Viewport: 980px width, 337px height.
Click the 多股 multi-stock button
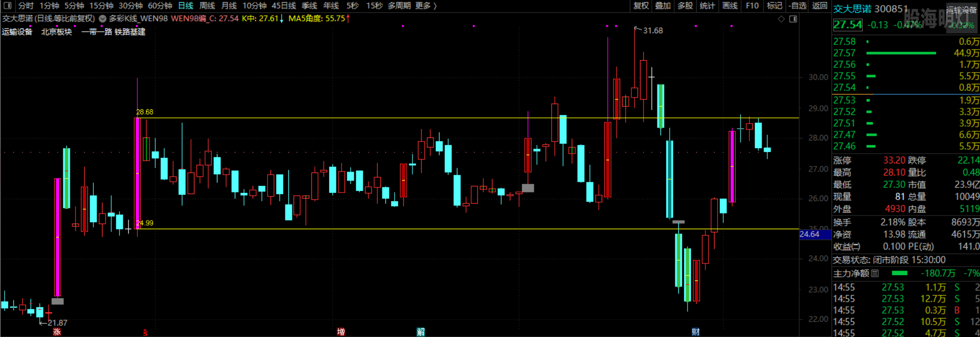pos(685,6)
